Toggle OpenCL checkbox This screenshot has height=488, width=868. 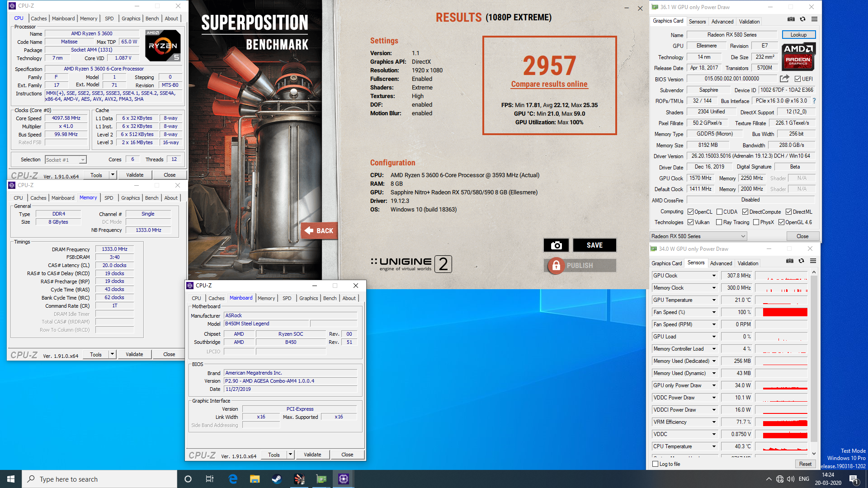click(690, 212)
